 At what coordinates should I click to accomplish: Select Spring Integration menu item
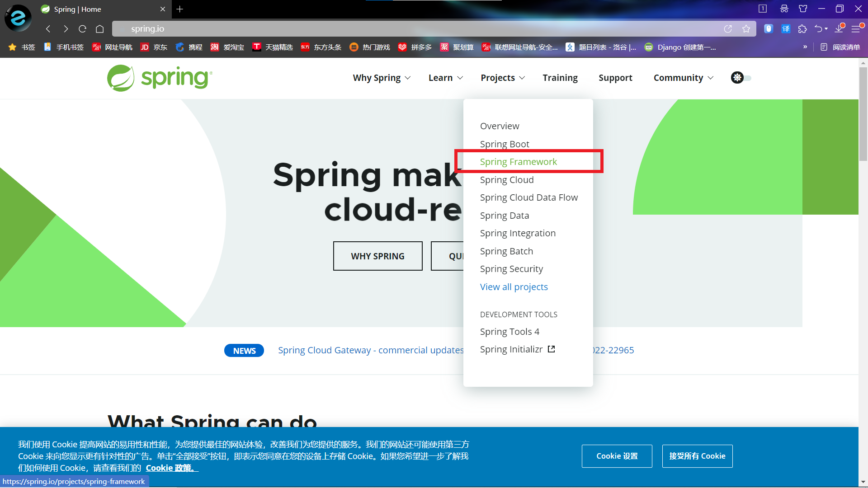click(518, 233)
